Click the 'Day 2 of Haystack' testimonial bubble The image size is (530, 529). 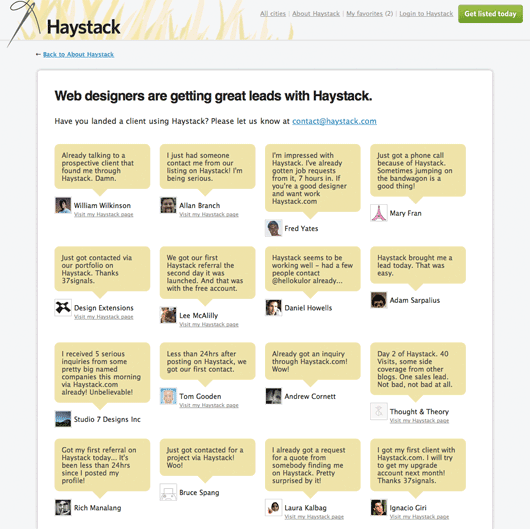tap(418, 369)
